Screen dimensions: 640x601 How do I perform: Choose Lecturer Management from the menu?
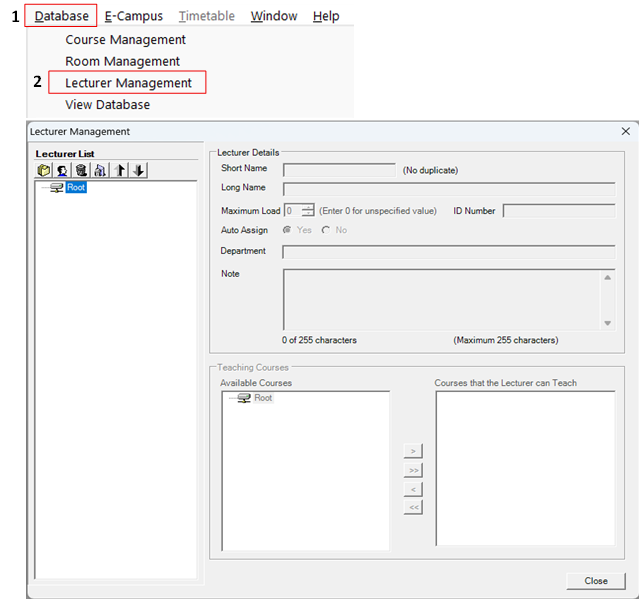(128, 83)
